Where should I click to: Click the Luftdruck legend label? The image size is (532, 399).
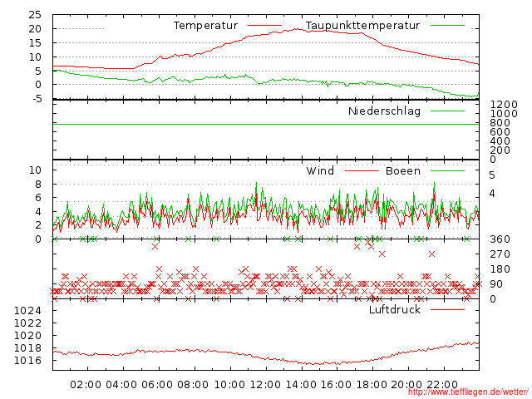(x=395, y=309)
